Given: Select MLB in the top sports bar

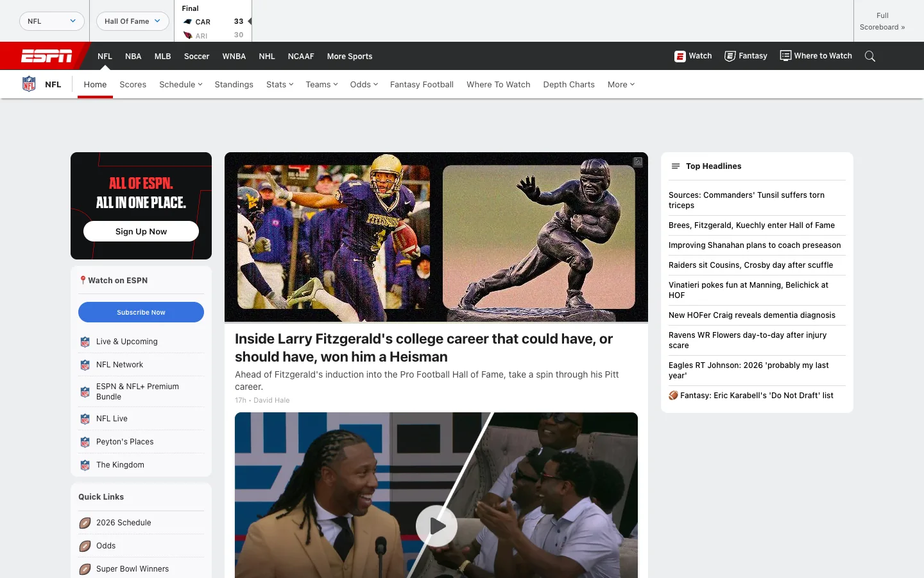Looking at the screenshot, I should 163,56.
